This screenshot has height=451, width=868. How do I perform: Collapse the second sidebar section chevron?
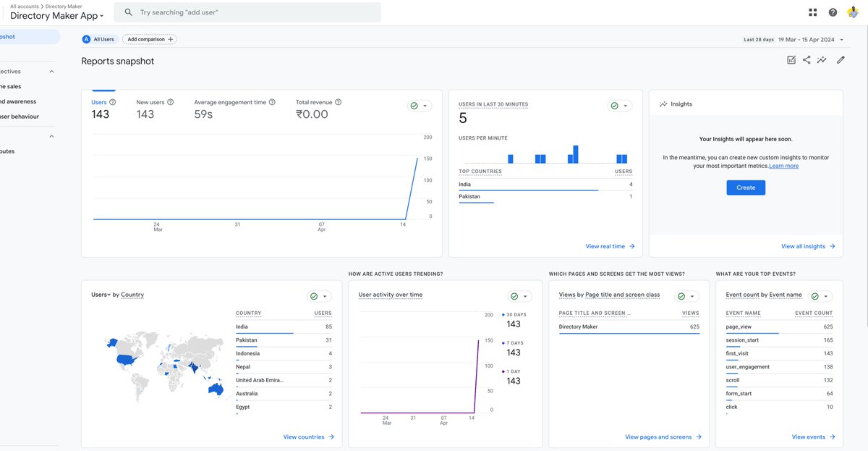click(51, 136)
